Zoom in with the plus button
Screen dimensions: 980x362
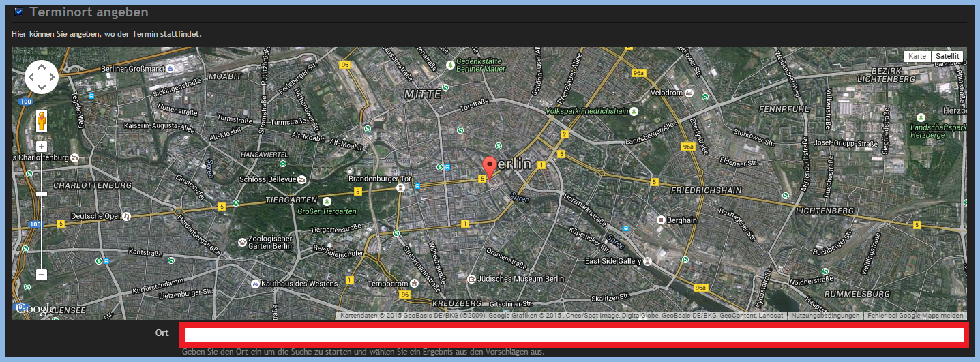(x=42, y=147)
